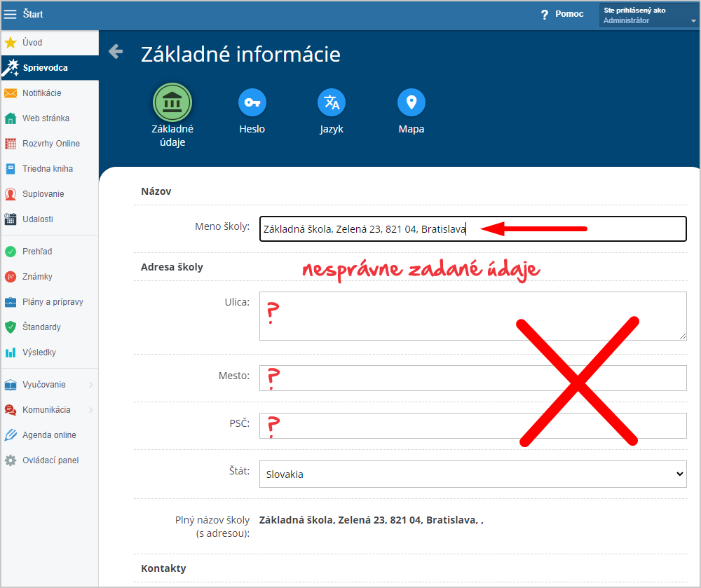
Task: Select the Základné údaje building icon
Action: [x=172, y=102]
